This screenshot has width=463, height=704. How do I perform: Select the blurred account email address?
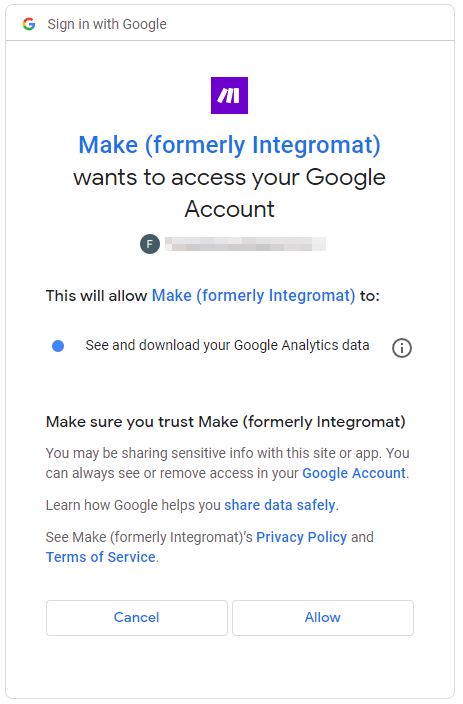(x=245, y=244)
